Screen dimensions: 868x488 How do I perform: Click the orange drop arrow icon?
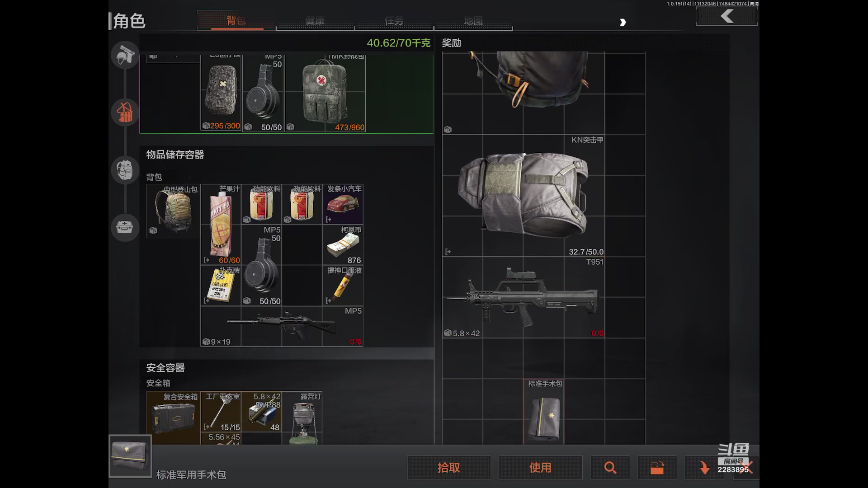pos(703,468)
